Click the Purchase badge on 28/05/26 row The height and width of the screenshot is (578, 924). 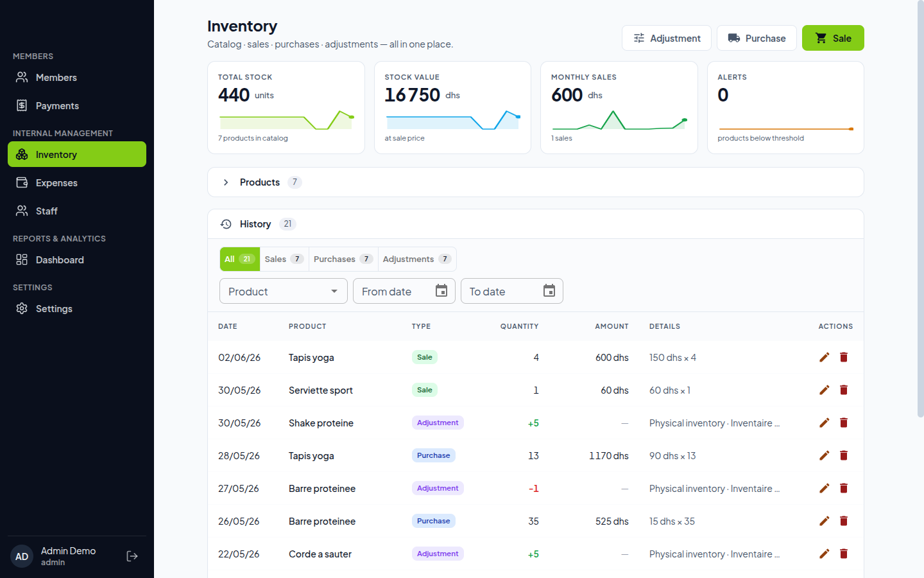coord(434,455)
